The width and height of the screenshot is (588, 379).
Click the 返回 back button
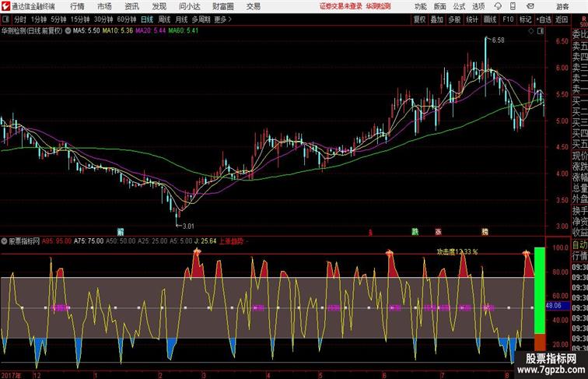tap(562, 19)
